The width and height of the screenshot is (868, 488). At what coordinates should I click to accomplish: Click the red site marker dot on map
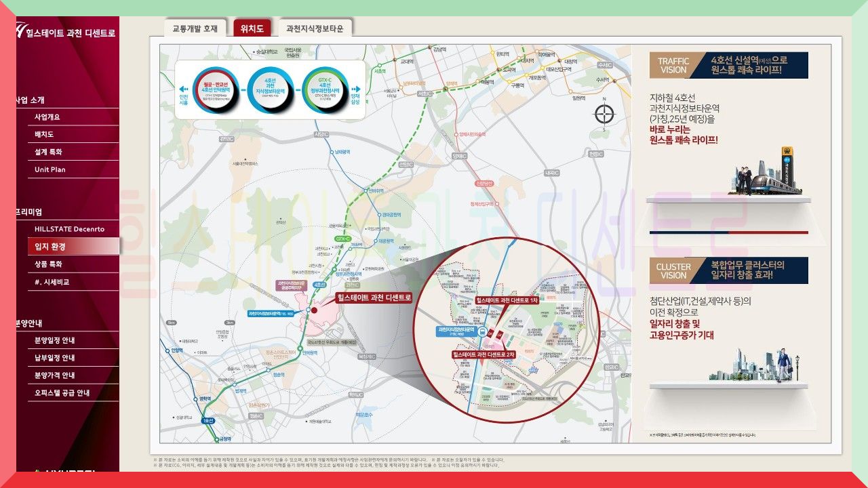pos(314,310)
